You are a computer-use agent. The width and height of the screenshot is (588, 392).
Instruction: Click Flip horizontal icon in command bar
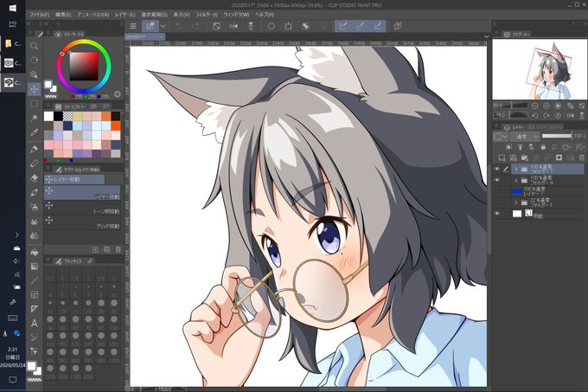(x=233, y=26)
